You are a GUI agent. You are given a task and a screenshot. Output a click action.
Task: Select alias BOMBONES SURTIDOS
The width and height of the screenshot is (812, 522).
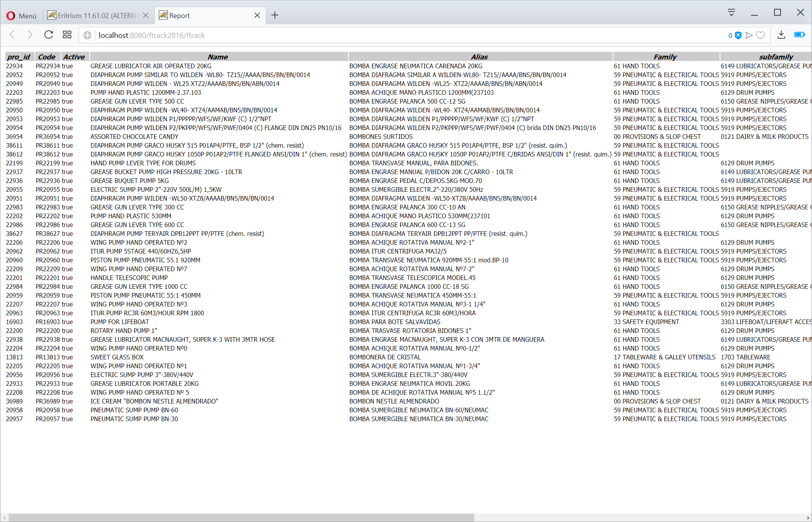[381, 137]
